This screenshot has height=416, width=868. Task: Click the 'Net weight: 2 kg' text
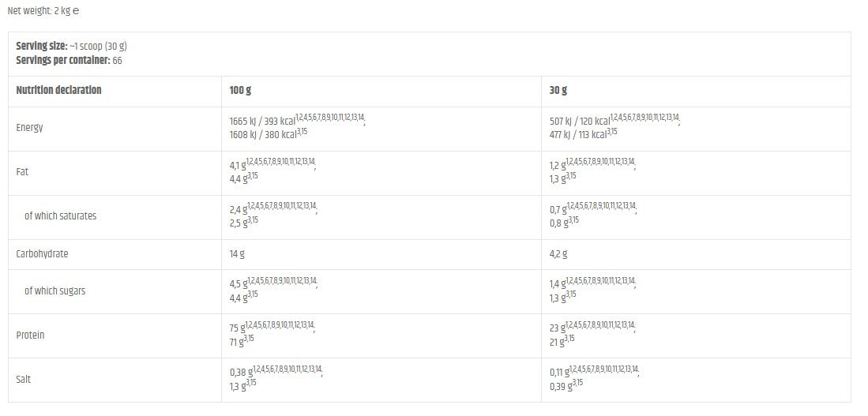click(38, 12)
